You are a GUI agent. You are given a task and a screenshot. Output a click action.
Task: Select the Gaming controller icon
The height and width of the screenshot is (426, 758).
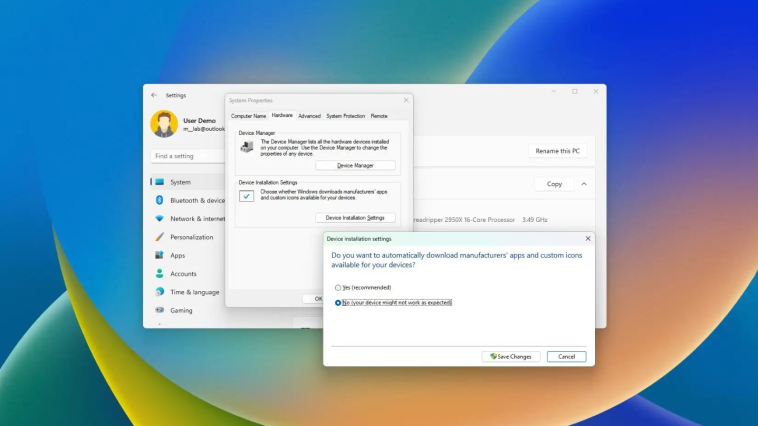[x=159, y=310]
